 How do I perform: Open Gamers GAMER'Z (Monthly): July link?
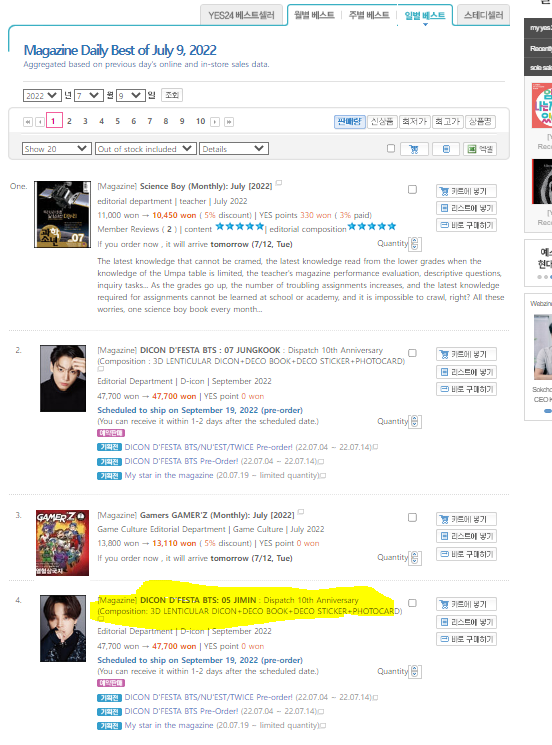point(217,515)
